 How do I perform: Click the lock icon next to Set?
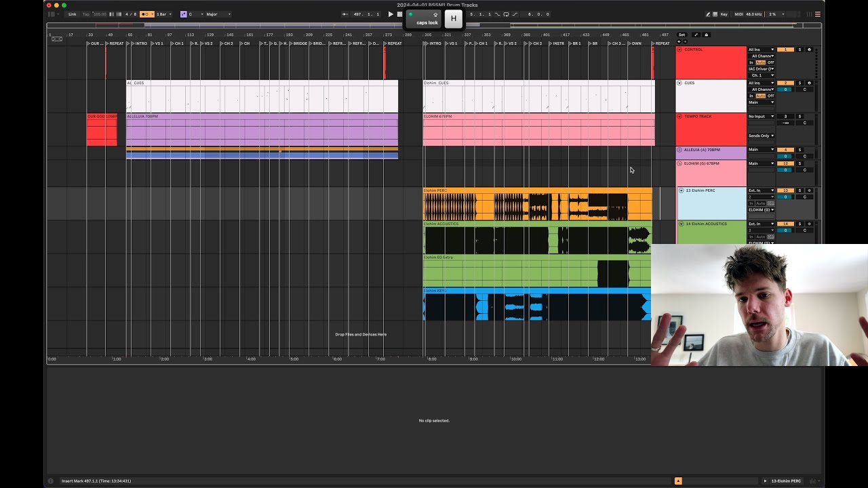point(706,35)
